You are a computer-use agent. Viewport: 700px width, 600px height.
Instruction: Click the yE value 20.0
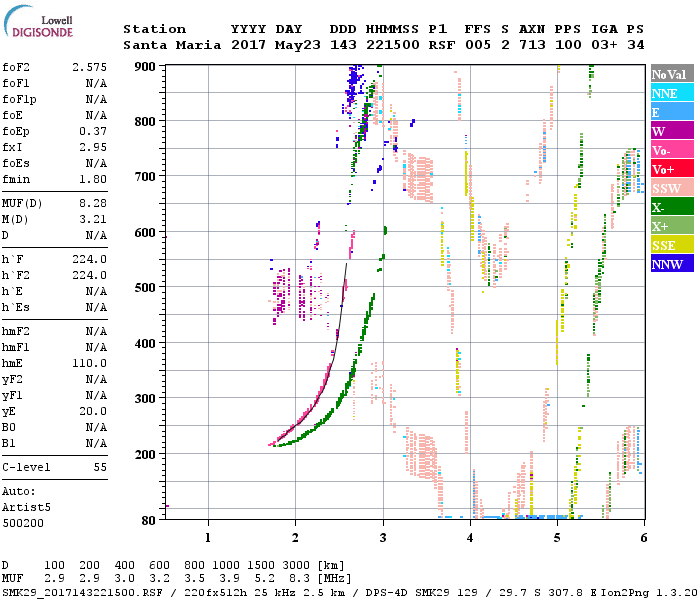tap(93, 412)
